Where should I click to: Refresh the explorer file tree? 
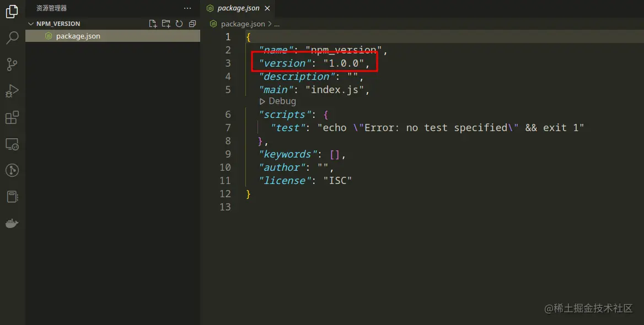pos(179,24)
